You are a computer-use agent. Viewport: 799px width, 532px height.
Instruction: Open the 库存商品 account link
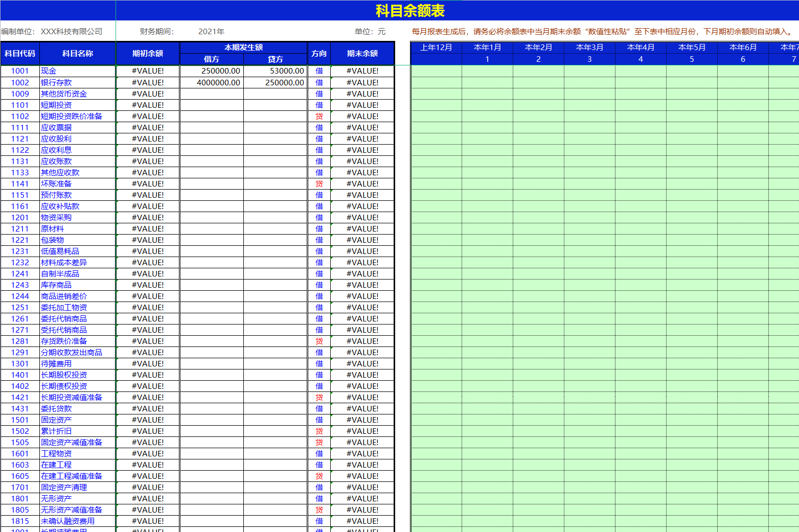click(56, 285)
